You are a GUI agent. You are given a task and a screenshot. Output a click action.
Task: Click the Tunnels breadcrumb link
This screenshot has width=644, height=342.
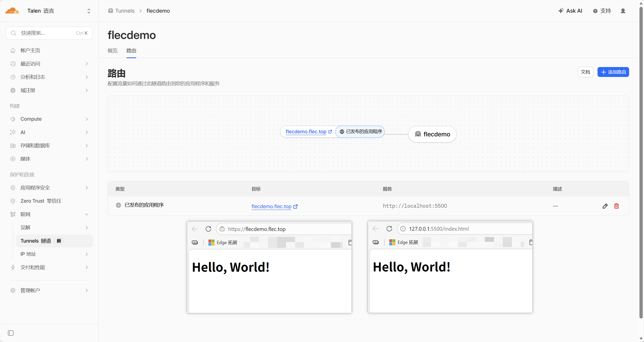[125, 11]
